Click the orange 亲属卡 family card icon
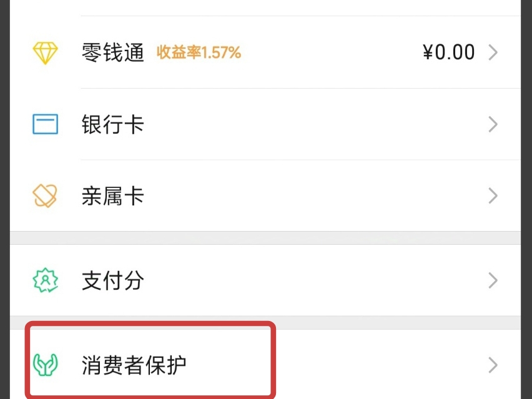 (44, 195)
